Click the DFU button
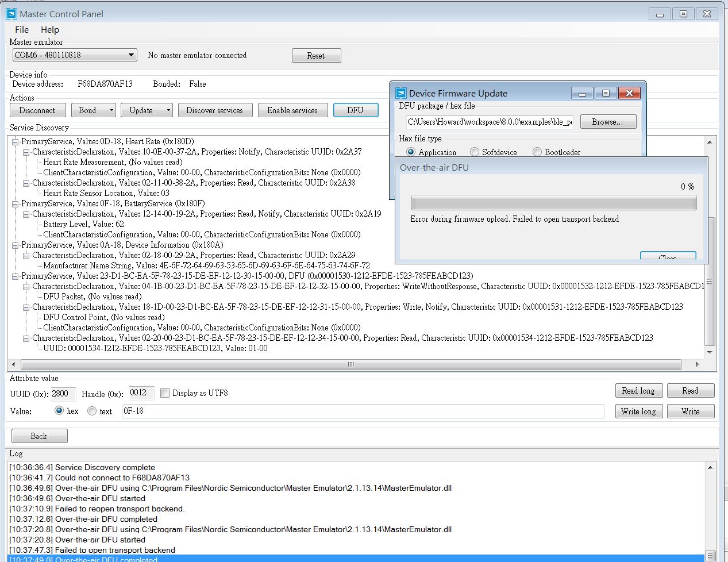The image size is (728, 562). [x=356, y=110]
